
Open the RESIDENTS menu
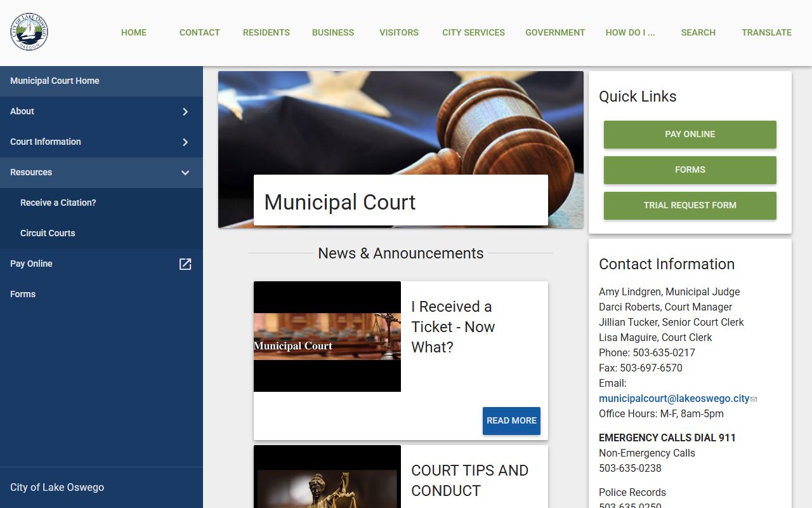point(266,32)
